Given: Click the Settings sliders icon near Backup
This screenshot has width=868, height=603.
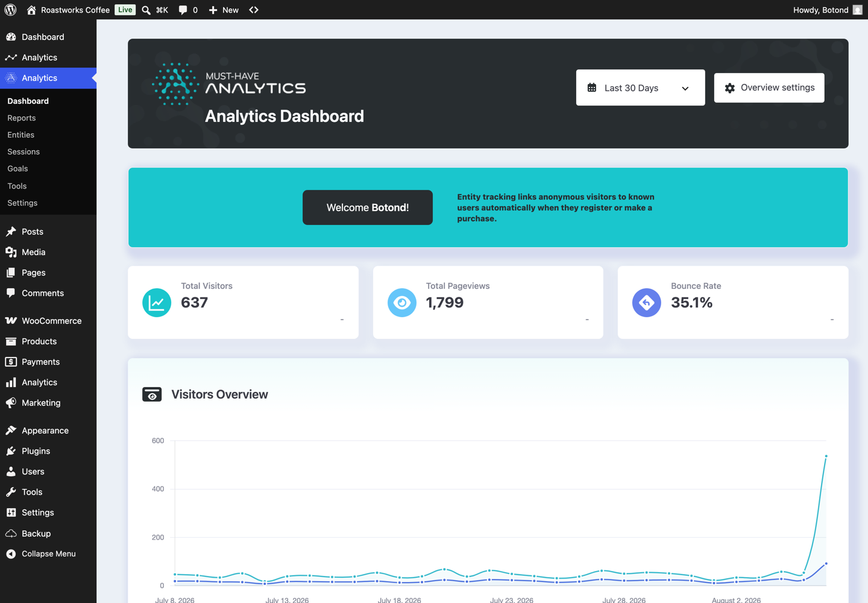Looking at the screenshot, I should click(x=11, y=513).
